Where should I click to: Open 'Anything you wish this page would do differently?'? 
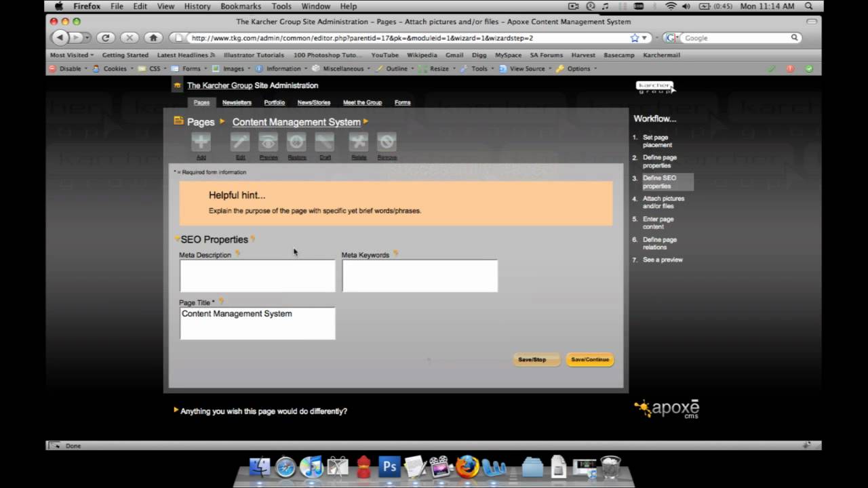tap(264, 411)
